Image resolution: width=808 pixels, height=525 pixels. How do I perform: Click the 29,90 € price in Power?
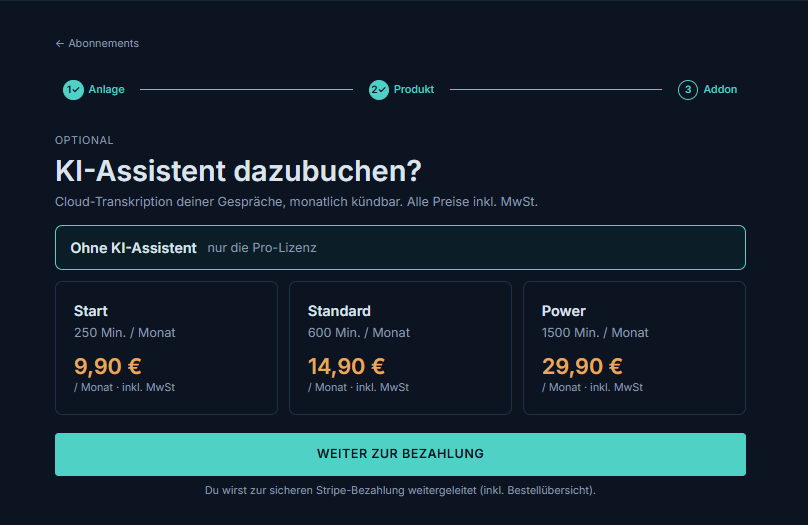[582, 366]
